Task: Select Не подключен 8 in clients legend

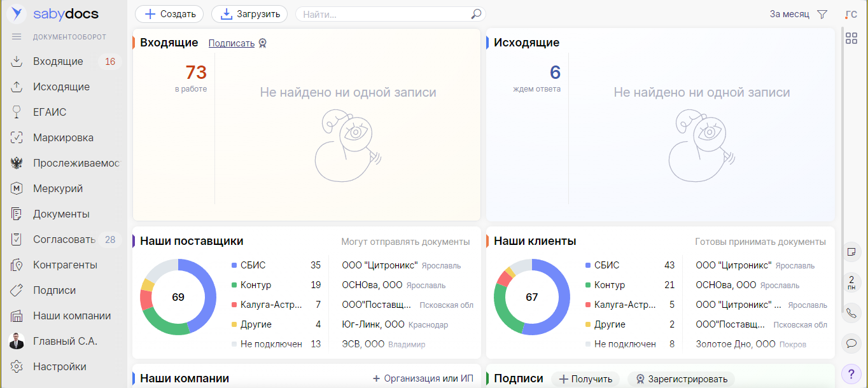Action: point(630,344)
